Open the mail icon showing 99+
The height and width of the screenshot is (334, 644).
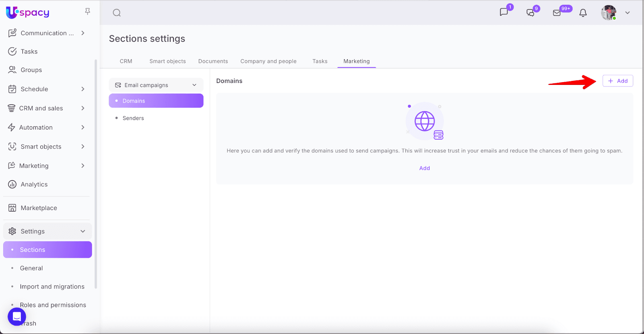pos(557,13)
